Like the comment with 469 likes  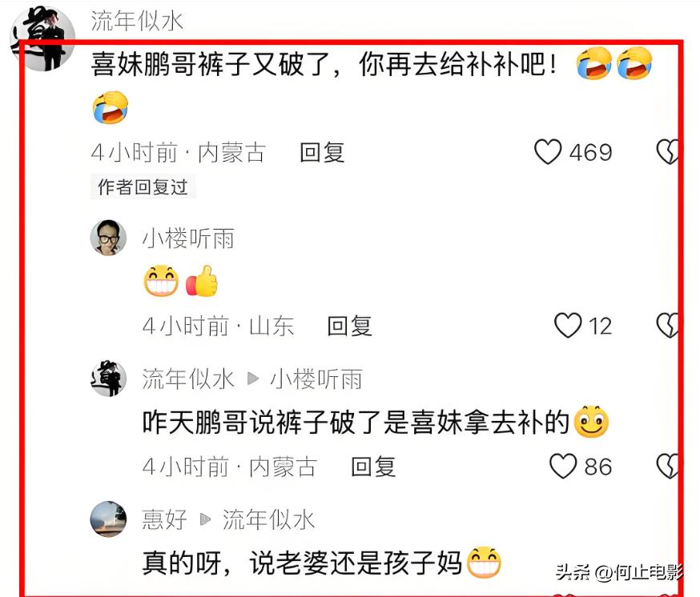(548, 152)
